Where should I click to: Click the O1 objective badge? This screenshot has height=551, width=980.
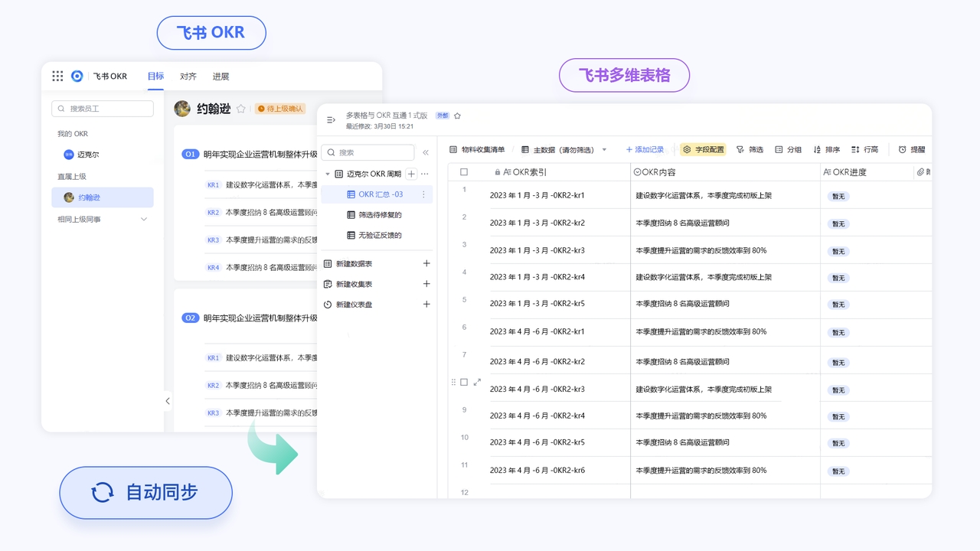[x=190, y=154]
